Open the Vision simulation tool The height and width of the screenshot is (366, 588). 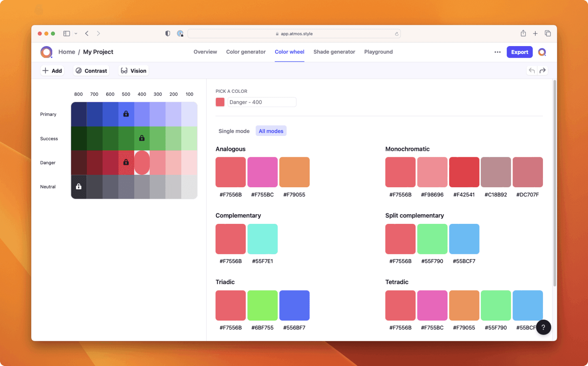point(133,70)
